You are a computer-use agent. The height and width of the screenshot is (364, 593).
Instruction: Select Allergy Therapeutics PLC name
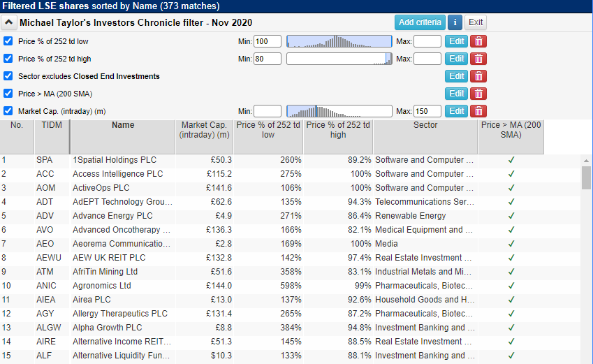pyautogui.click(x=120, y=314)
